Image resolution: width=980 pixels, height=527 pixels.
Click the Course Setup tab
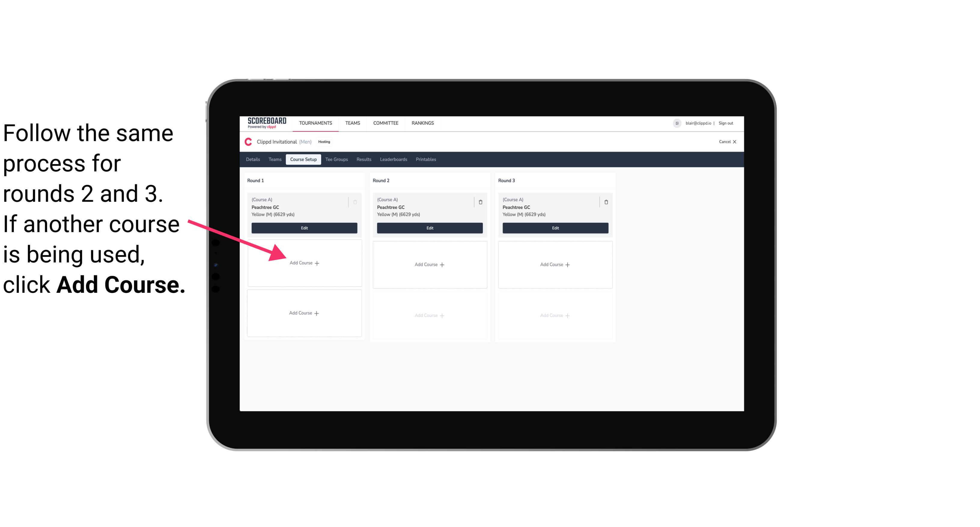302,160
